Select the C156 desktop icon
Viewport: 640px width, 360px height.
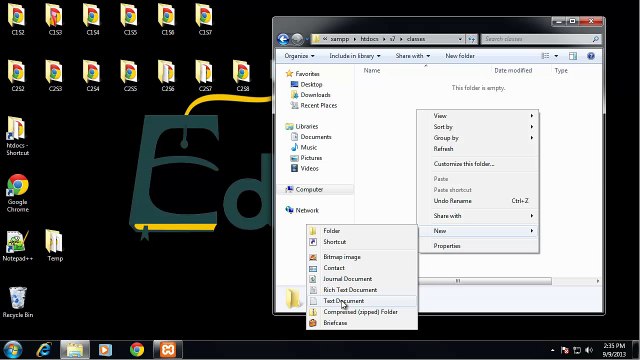click(167, 19)
